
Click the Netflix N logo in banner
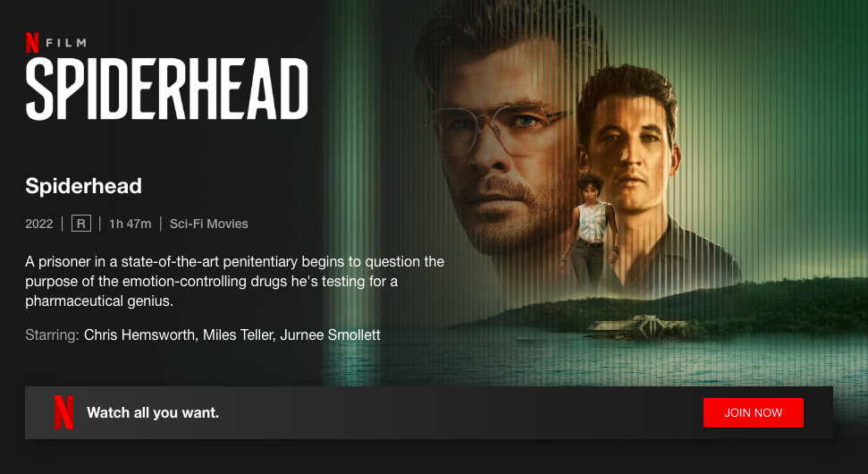63,412
